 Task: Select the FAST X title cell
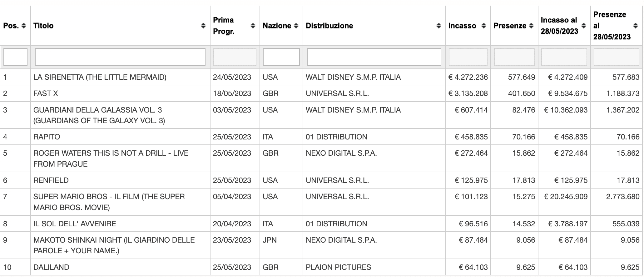coord(46,93)
